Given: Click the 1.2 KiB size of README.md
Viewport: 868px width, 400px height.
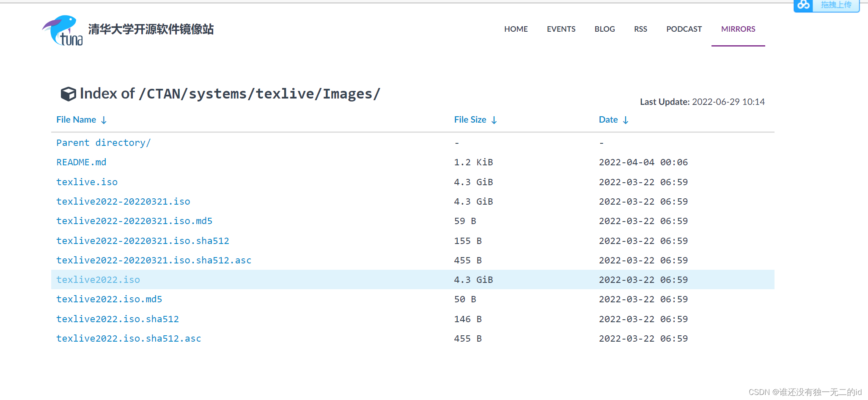Looking at the screenshot, I should 473,162.
